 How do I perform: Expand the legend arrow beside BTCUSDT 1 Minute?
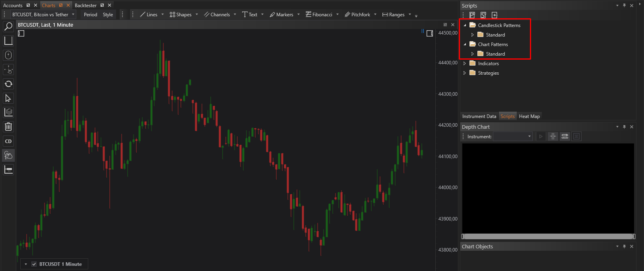pyautogui.click(x=26, y=264)
